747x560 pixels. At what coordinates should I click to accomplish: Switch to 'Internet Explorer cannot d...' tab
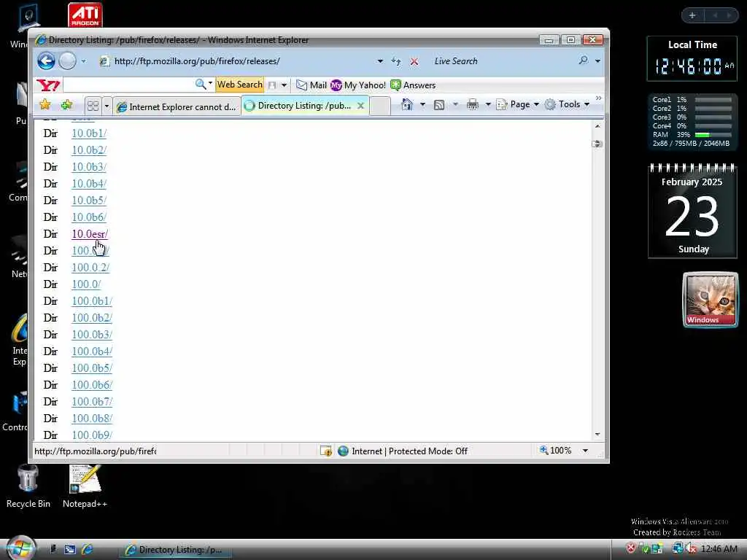point(177,106)
